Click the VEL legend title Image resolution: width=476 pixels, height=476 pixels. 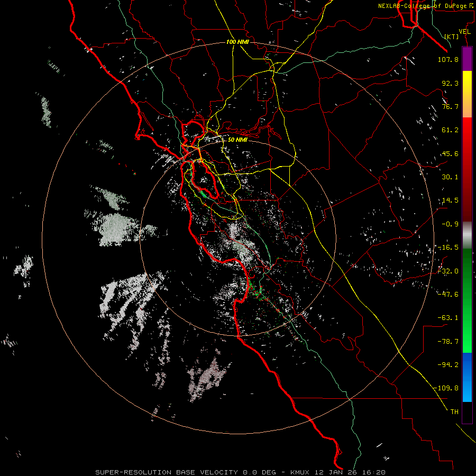coord(464,32)
